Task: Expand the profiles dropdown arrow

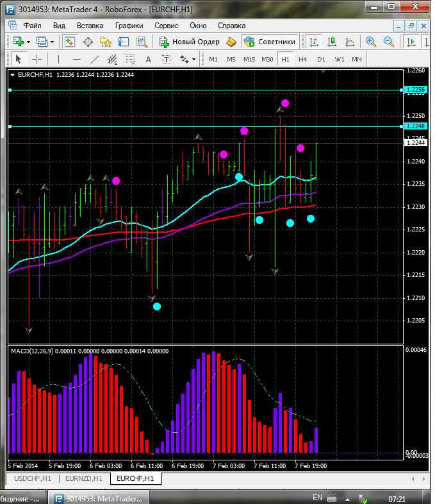Action: click(x=53, y=42)
